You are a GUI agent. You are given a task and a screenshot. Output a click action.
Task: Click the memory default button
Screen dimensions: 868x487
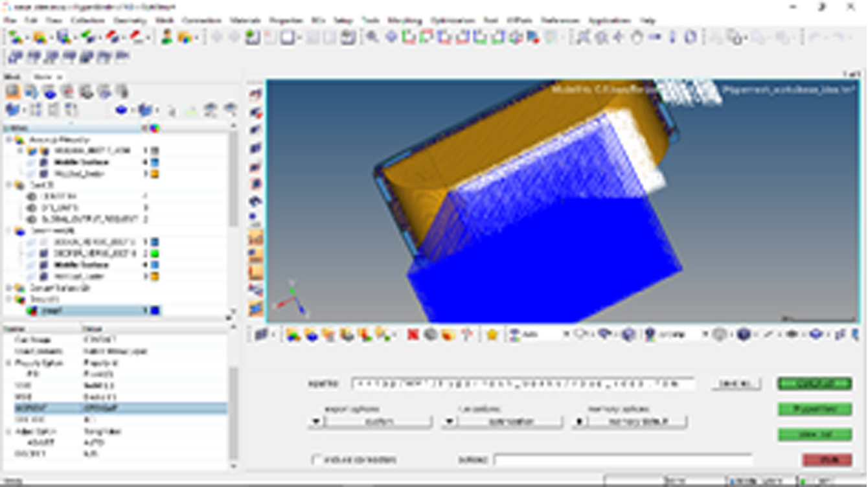click(637, 422)
